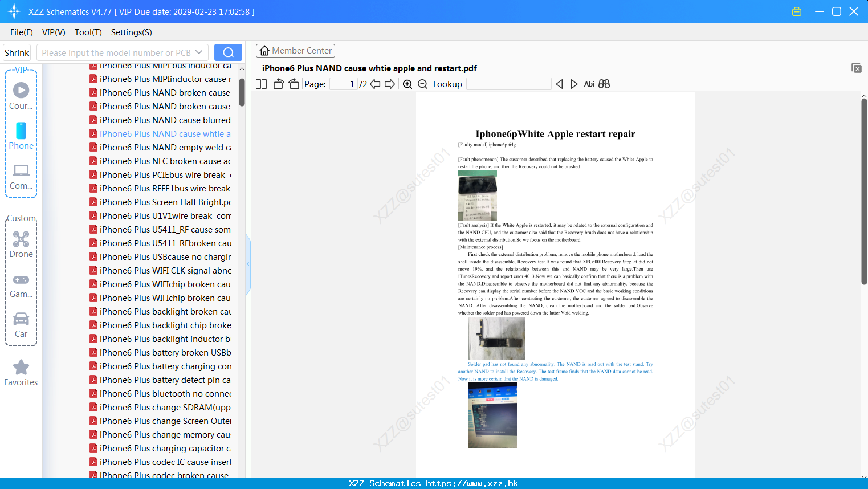
Task: Click the Shrink button
Action: (17, 52)
